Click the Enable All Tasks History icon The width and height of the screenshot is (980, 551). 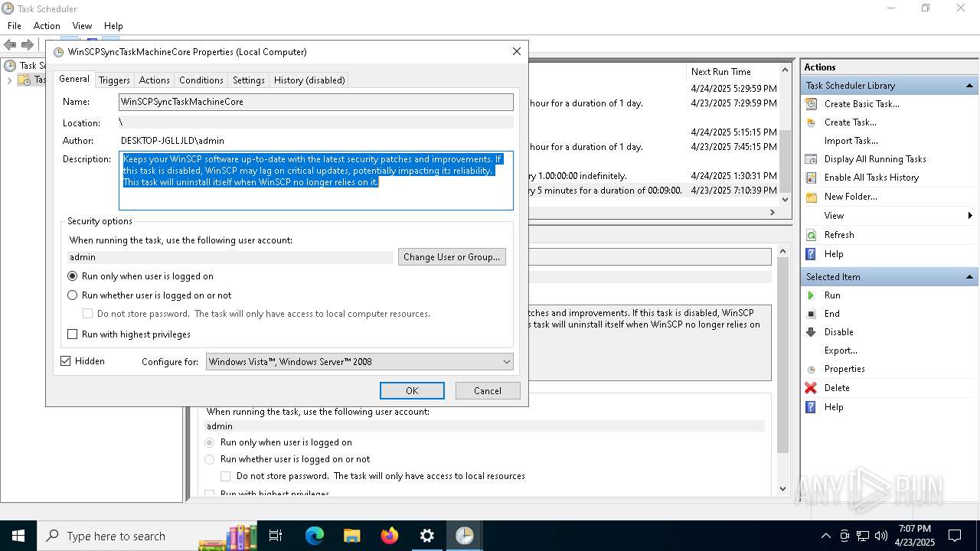coord(811,178)
